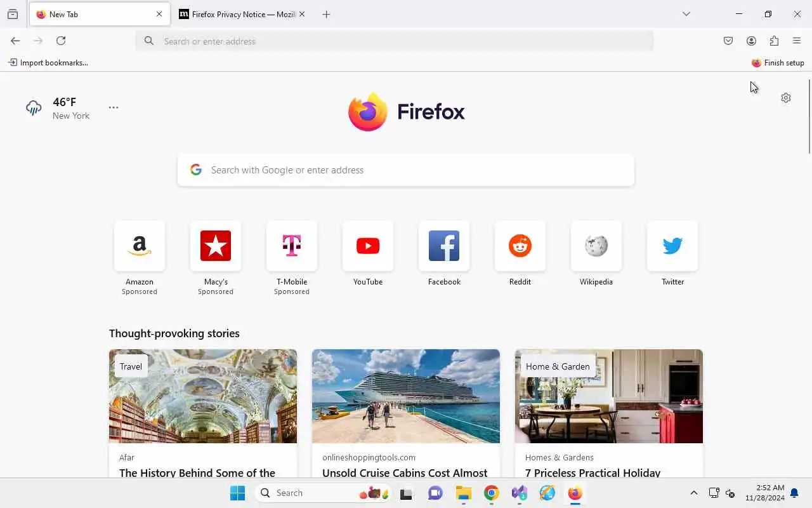Open a new tab with plus button
Image resolution: width=812 pixels, height=508 pixels.
tap(326, 14)
